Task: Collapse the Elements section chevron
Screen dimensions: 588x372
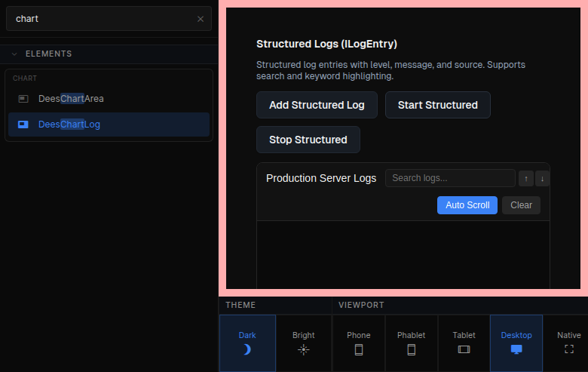Action: (x=14, y=54)
